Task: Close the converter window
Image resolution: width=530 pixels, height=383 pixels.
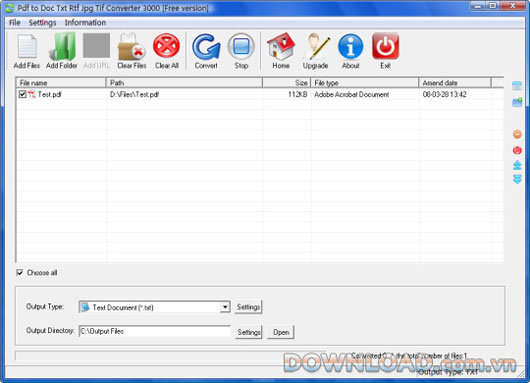Action: [513, 6]
